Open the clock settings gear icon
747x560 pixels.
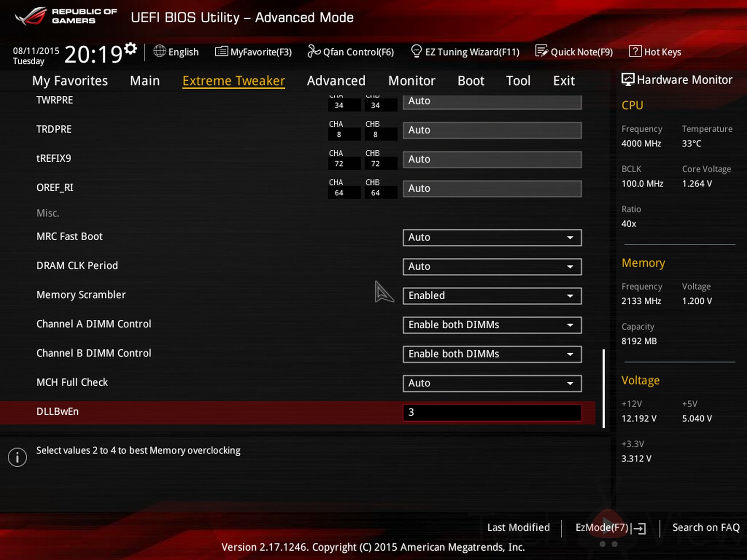pyautogui.click(x=131, y=49)
